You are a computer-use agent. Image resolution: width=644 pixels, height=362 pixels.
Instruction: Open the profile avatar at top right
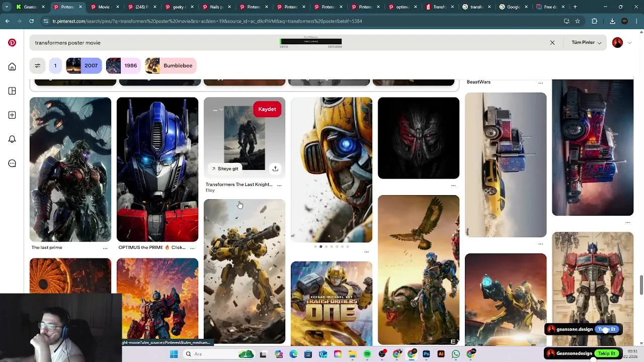coord(617,43)
